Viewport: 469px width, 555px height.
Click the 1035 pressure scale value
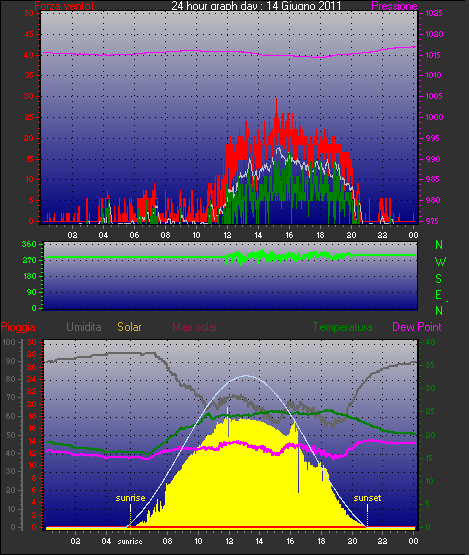coord(434,13)
